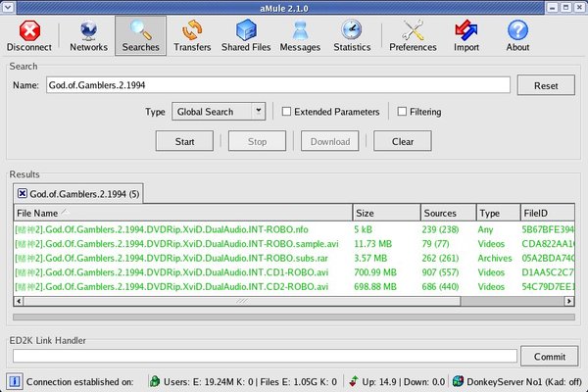Select the God.of.Gamblers.2.1994 (5) results tab

click(x=78, y=194)
